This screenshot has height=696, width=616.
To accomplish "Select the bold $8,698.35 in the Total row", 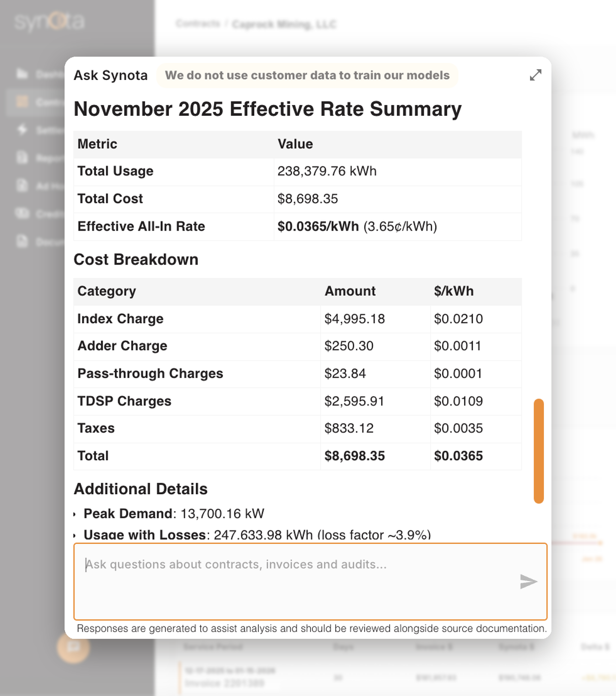I will (355, 456).
